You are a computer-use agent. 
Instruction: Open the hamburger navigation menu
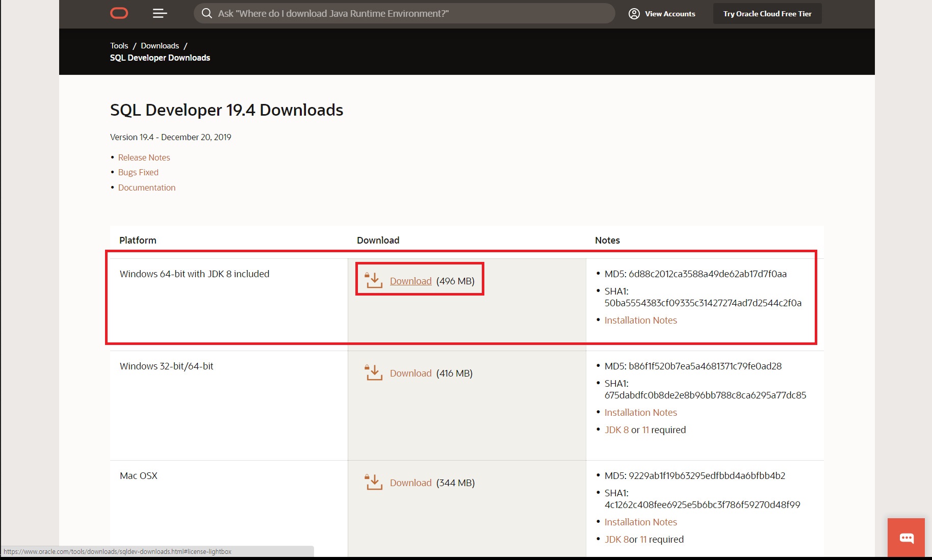pos(160,13)
